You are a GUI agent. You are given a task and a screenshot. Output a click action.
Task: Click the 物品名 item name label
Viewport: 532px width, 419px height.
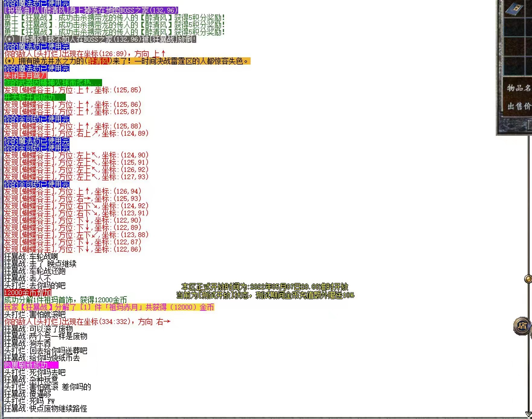click(x=519, y=88)
